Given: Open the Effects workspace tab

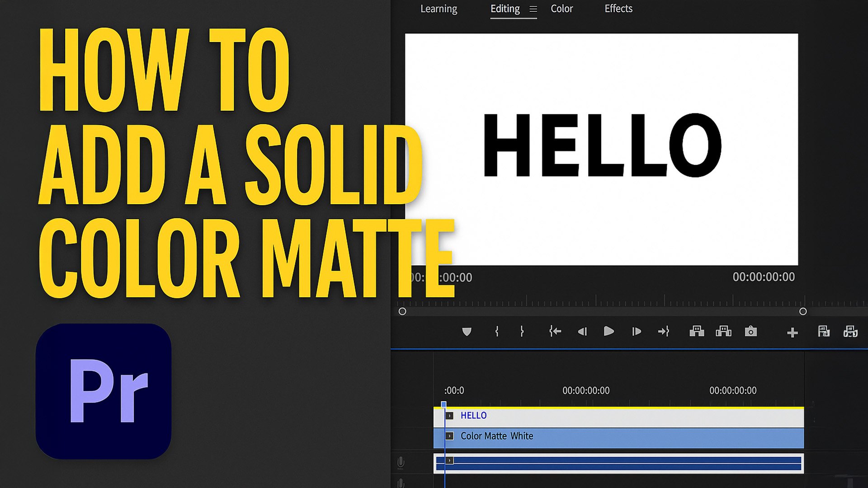Looking at the screenshot, I should [x=618, y=9].
